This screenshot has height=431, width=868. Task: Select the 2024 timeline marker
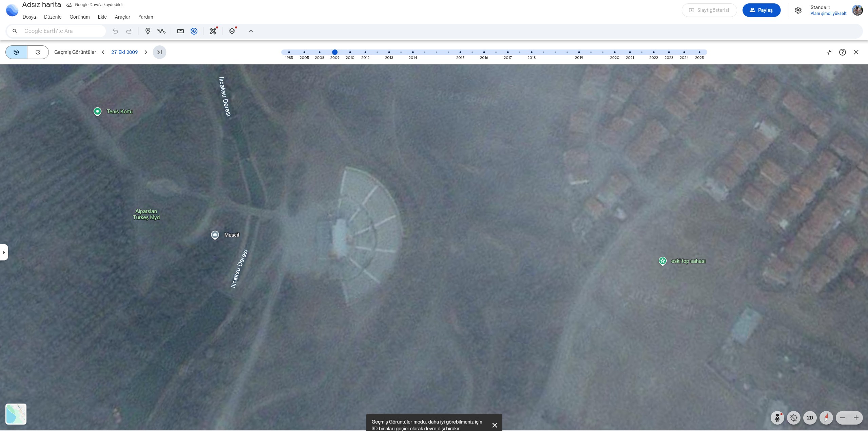tap(684, 52)
